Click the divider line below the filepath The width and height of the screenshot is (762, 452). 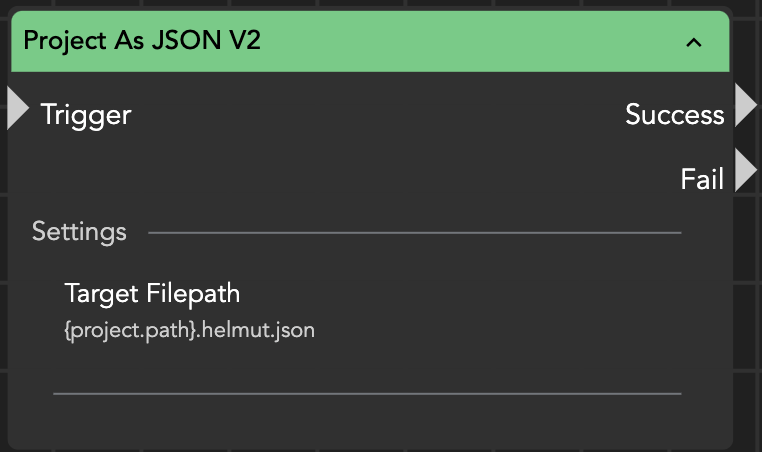pyautogui.click(x=366, y=394)
